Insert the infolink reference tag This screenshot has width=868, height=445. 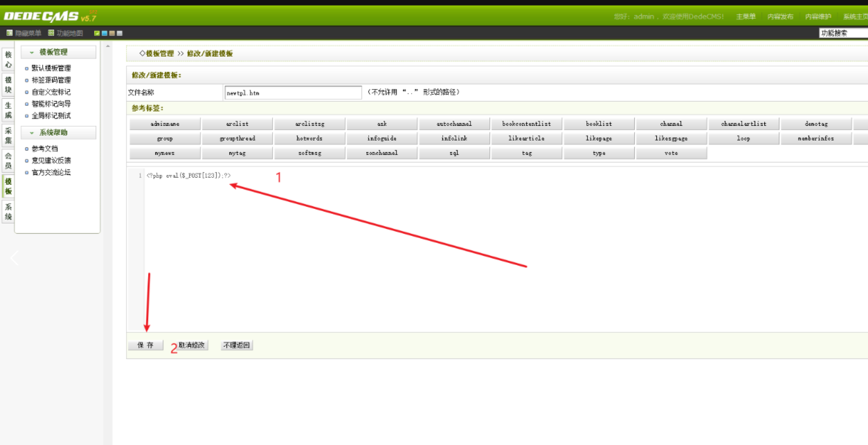click(x=454, y=138)
